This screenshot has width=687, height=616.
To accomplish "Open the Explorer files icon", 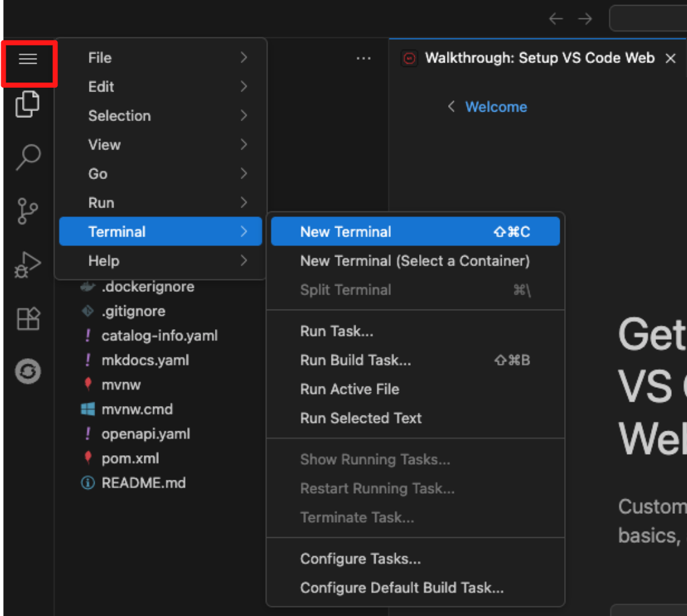I will click(x=28, y=103).
